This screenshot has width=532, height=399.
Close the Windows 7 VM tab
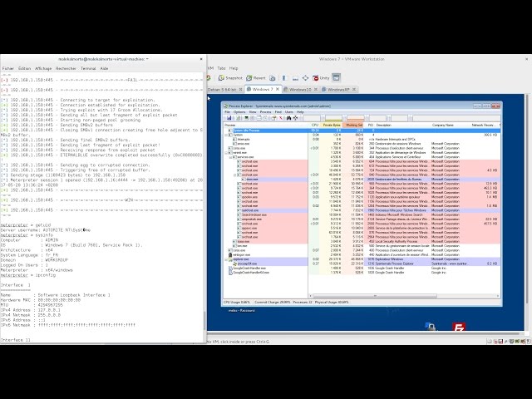tap(277, 89)
